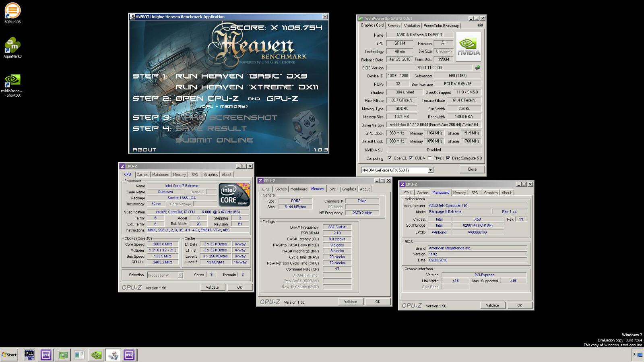The width and height of the screenshot is (644, 362).
Task: Switch to the Sensors tab in GPU-Z
Action: 394,25
